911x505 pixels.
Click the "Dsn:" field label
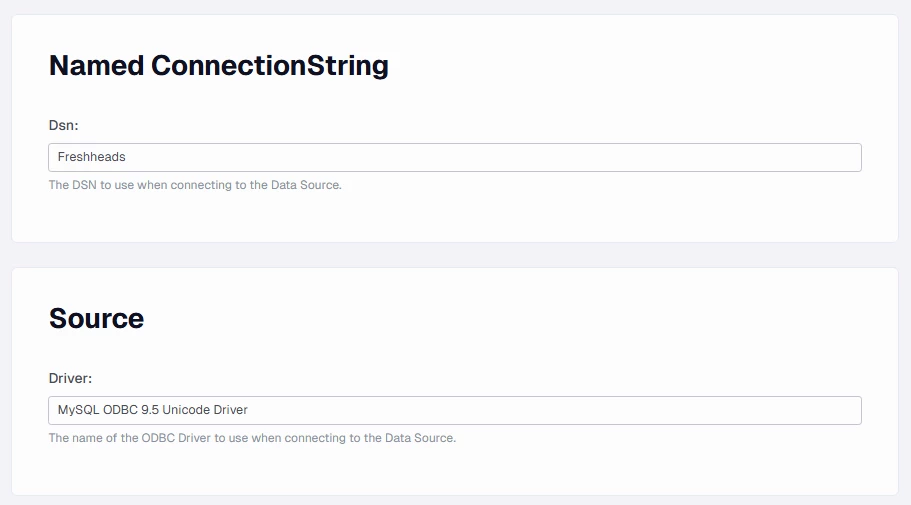point(63,125)
